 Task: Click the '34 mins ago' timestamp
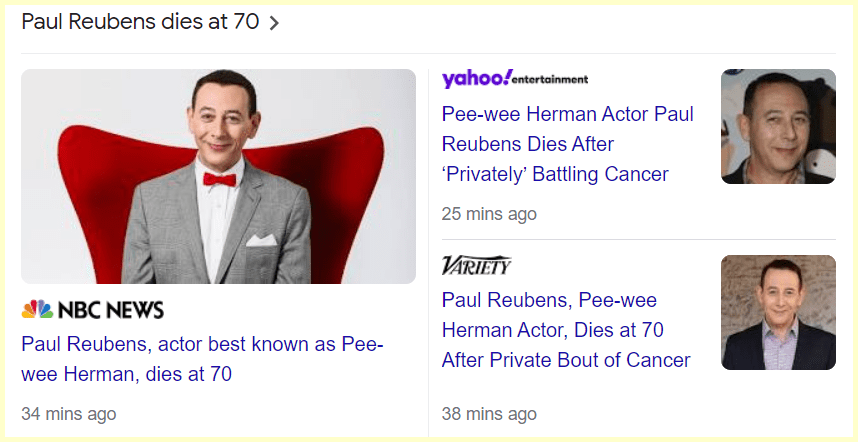69,414
